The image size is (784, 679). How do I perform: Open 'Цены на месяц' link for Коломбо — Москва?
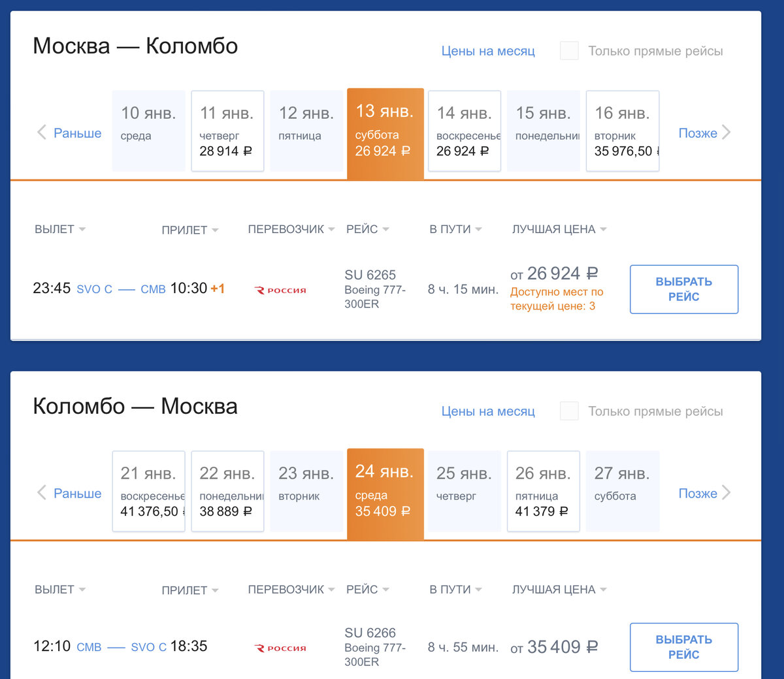pyautogui.click(x=488, y=411)
